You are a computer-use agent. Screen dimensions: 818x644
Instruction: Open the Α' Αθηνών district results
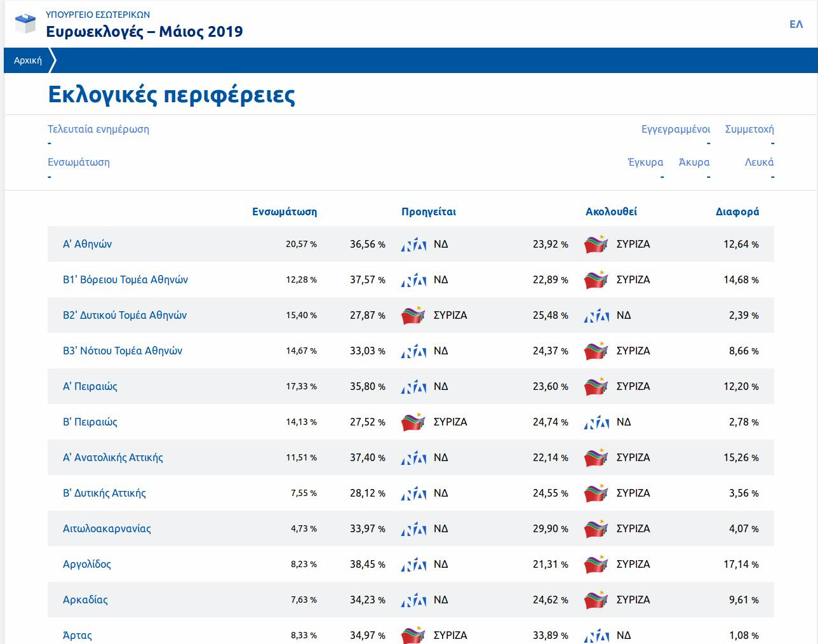87,244
